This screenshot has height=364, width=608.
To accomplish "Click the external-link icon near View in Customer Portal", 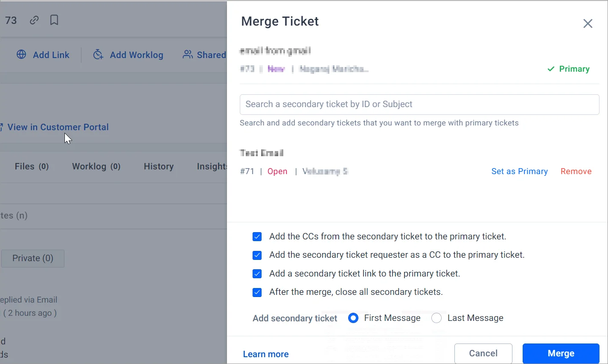I will coord(2,127).
